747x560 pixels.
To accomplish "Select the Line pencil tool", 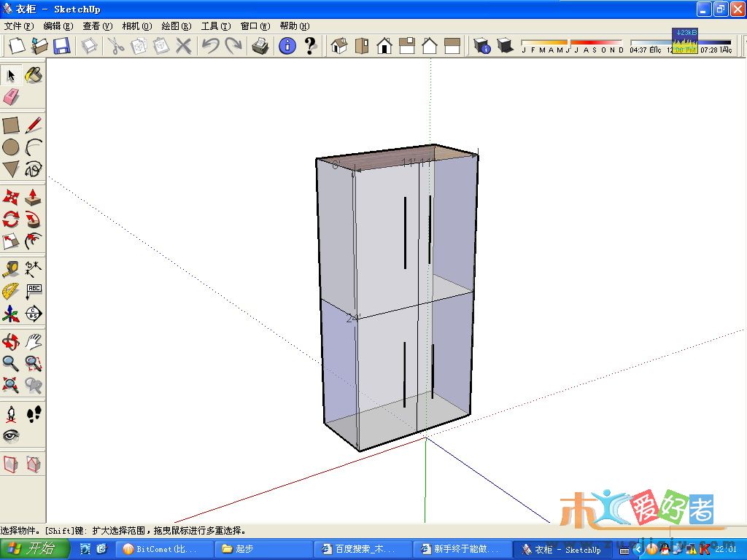I will 34,125.
